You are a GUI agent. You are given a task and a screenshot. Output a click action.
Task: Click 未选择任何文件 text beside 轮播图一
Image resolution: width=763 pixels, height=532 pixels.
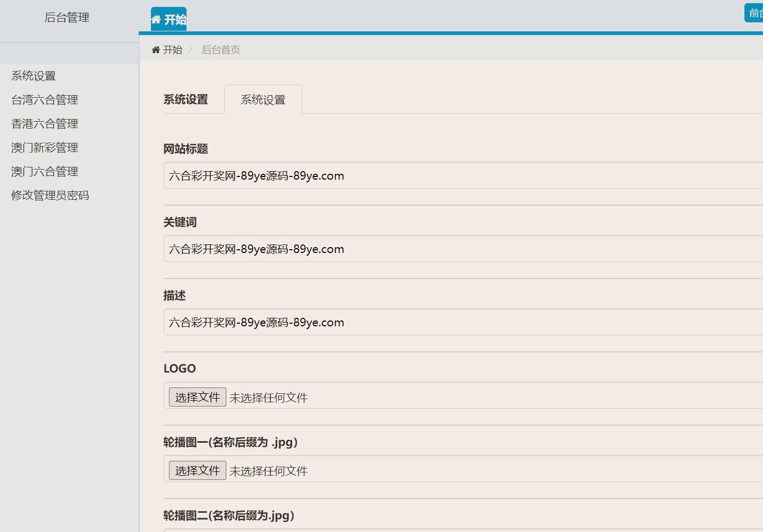268,471
